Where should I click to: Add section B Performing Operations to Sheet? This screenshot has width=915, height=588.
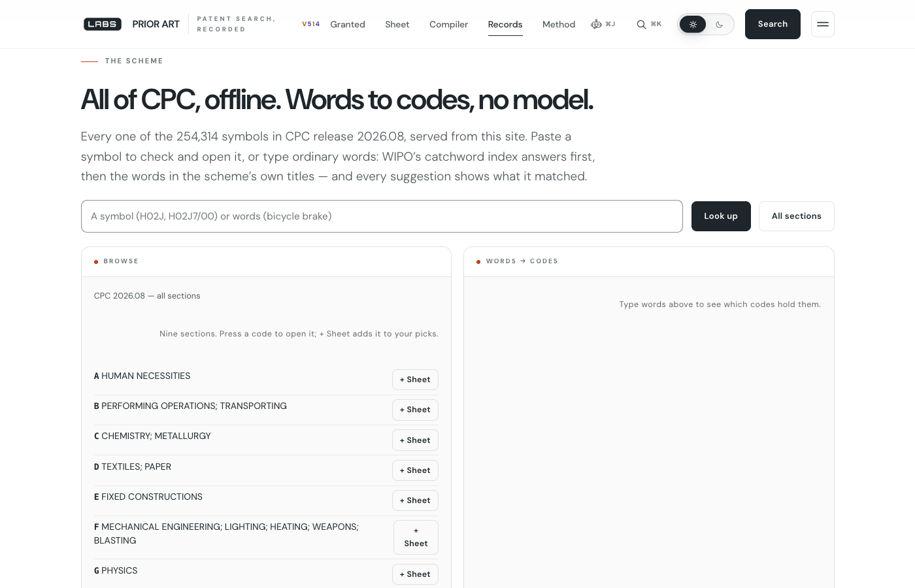click(415, 410)
